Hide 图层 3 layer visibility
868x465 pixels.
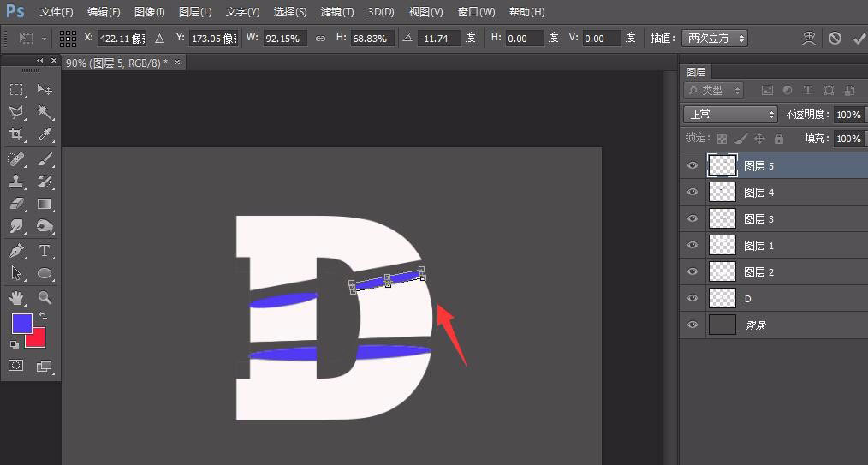(693, 218)
